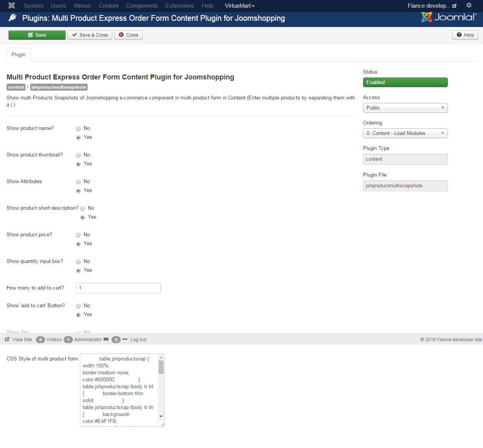Click the external link icon beside Flance develop
The height and width of the screenshot is (448, 483).
pos(454,6)
